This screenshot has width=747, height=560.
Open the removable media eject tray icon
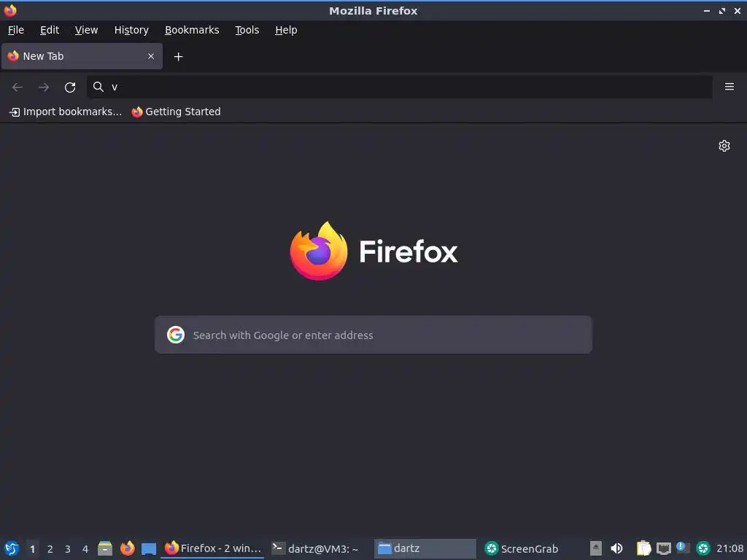pos(596,548)
